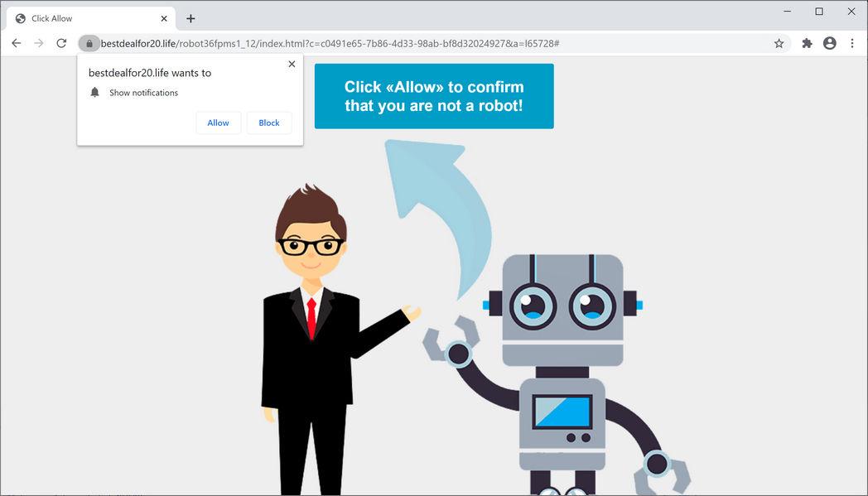This screenshot has width=868, height=496.
Task: Open the Chrome three-dot menu
Action: click(852, 42)
